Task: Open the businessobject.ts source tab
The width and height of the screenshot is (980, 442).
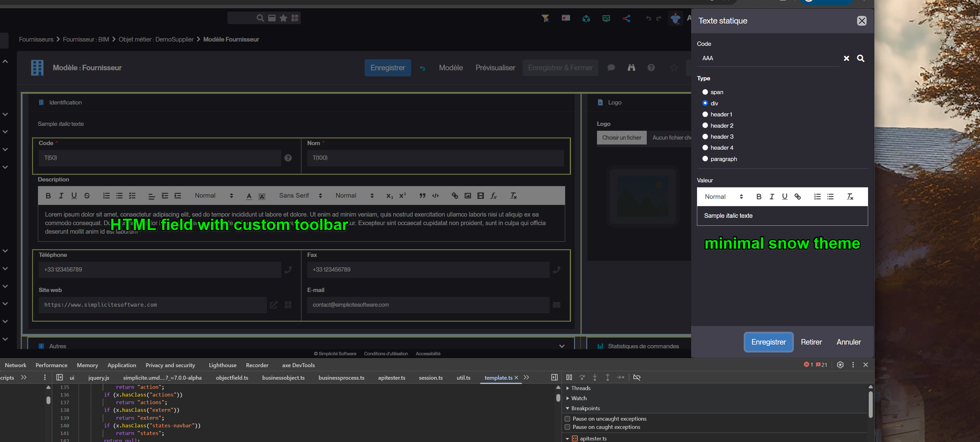Action: click(283, 377)
